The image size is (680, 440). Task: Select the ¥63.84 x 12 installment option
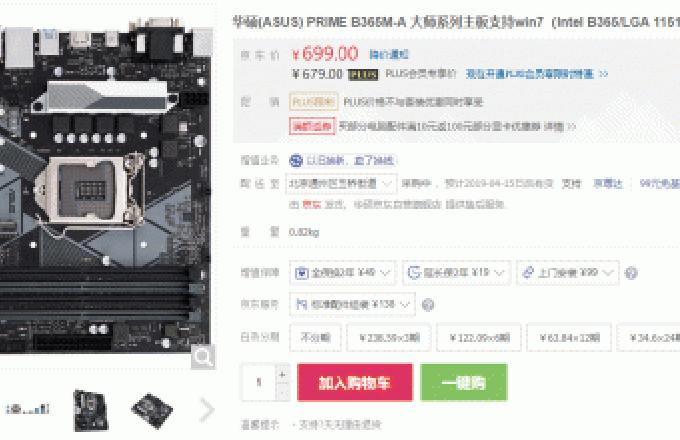click(569, 337)
